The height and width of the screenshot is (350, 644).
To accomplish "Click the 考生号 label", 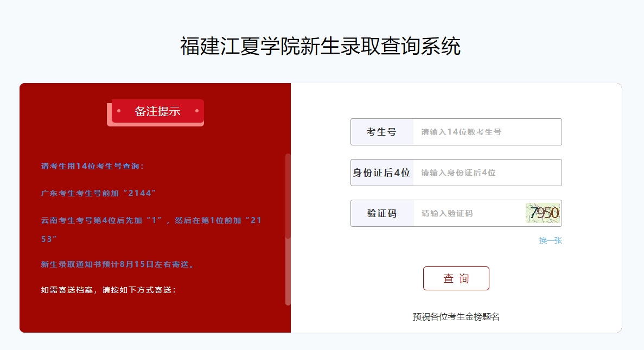I will pos(381,132).
